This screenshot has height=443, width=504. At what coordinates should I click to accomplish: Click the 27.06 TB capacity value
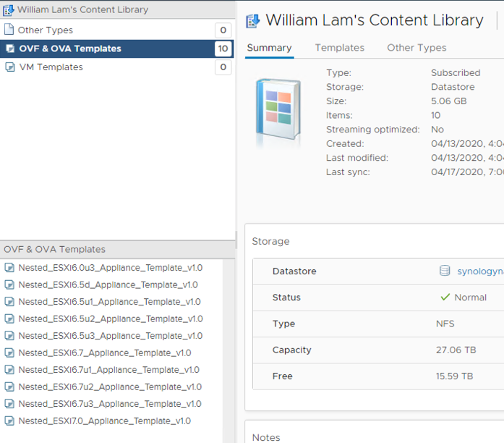456,350
